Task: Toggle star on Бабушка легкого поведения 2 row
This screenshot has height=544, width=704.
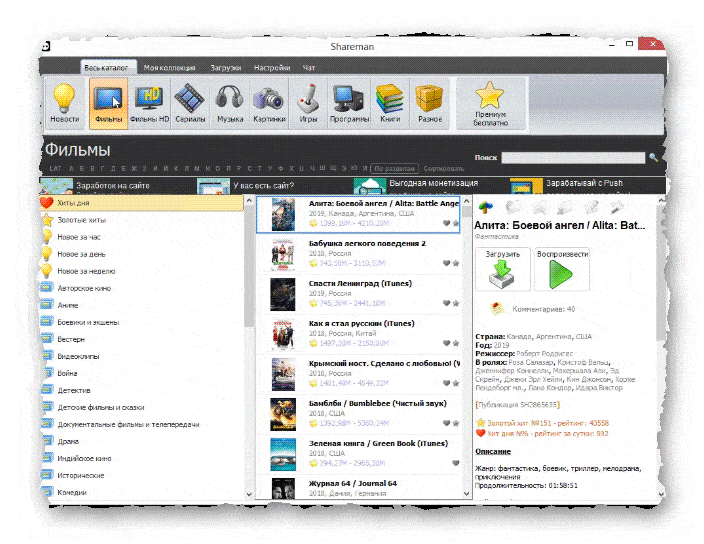Action: tap(456, 263)
